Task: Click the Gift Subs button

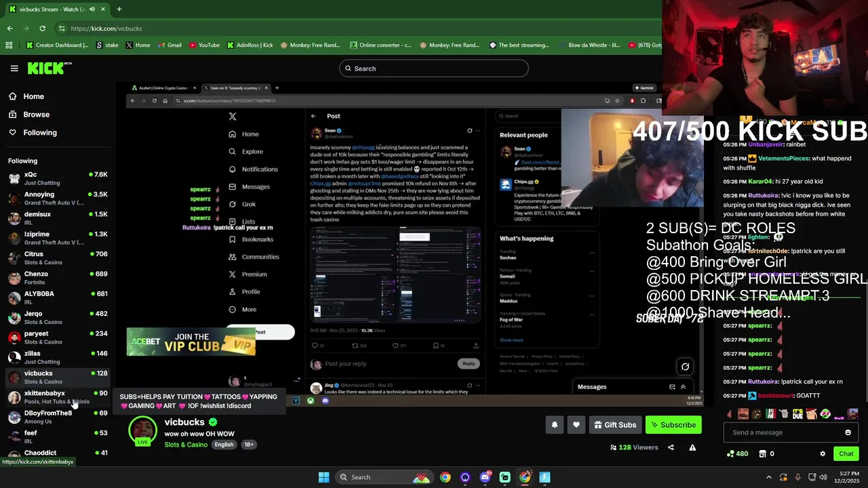Action: click(x=615, y=425)
